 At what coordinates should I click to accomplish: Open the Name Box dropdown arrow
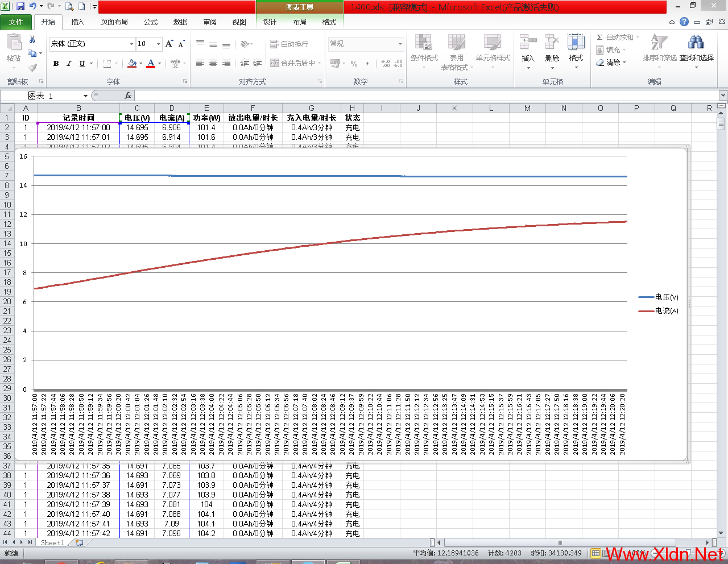(85, 96)
